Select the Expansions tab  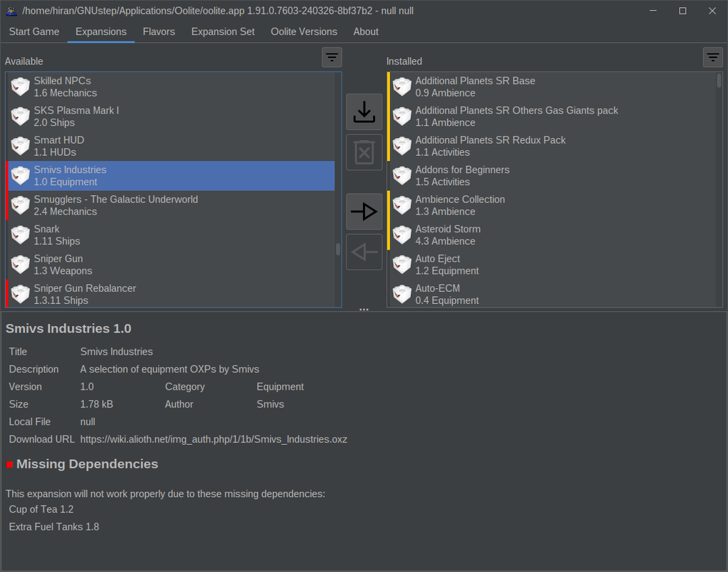point(101,31)
